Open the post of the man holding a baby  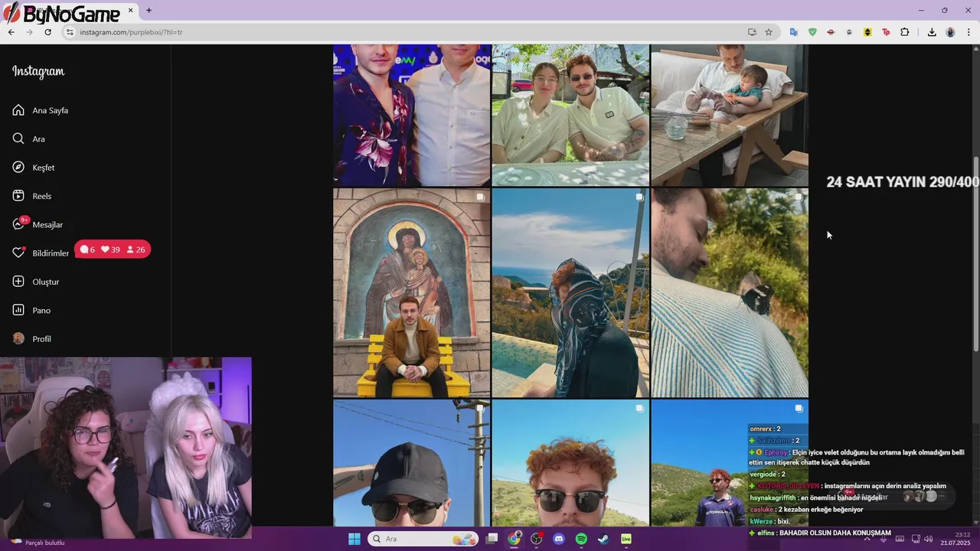click(730, 115)
